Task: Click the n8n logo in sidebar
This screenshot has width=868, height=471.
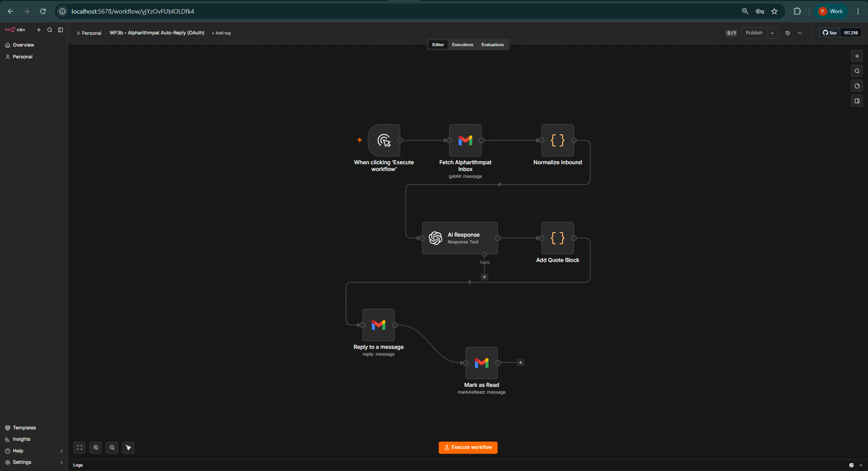Action: (x=15, y=30)
